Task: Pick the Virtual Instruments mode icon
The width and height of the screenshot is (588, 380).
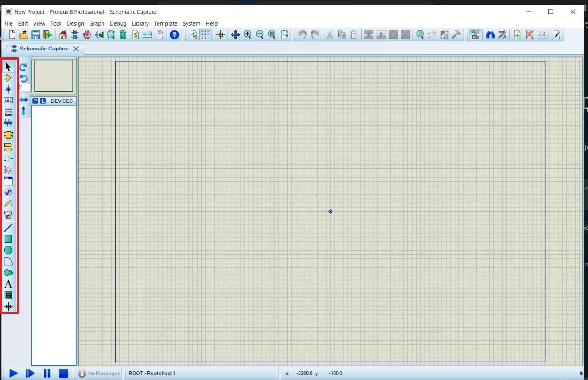Action: [8, 215]
